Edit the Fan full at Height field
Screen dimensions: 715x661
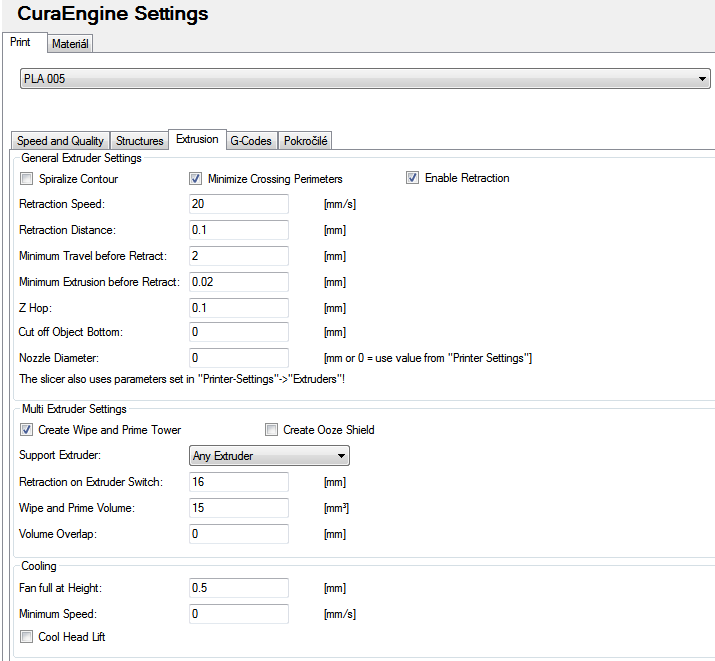(239, 588)
